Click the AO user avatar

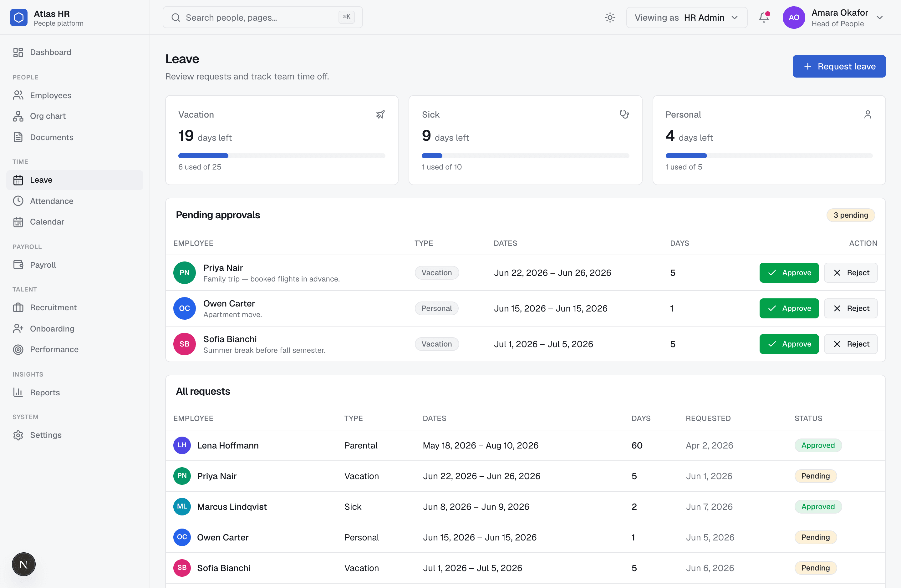click(793, 18)
